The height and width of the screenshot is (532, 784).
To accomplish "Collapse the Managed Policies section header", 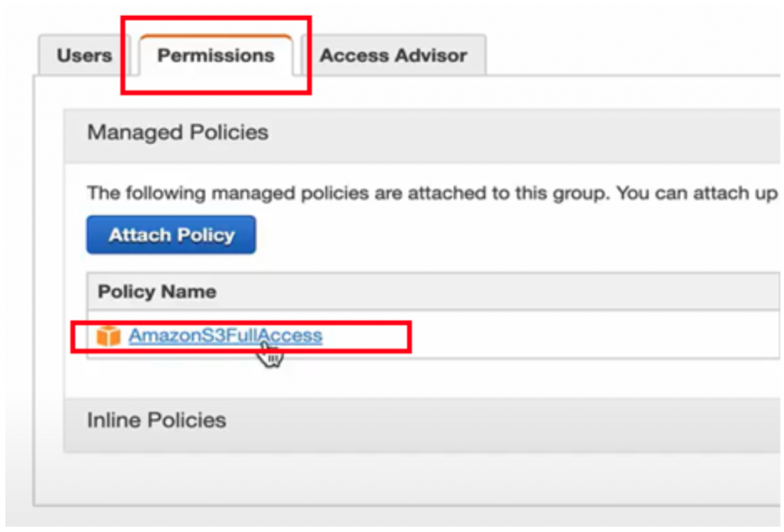I will [178, 132].
